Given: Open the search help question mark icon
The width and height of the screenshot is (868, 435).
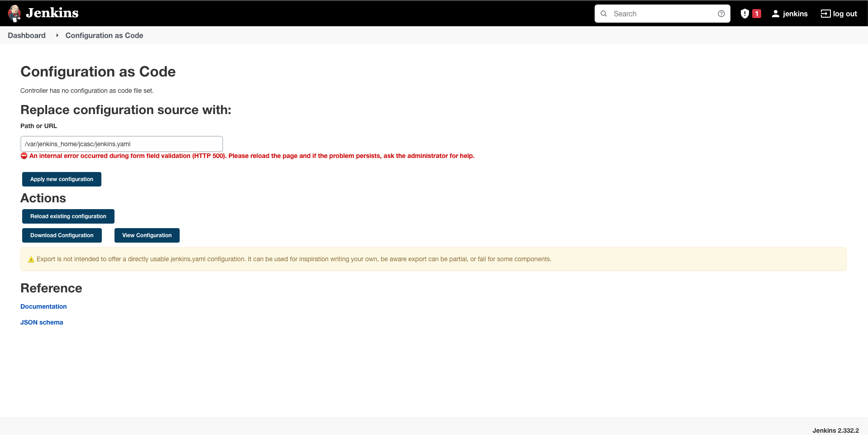Looking at the screenshot, I should coord(722,14).
